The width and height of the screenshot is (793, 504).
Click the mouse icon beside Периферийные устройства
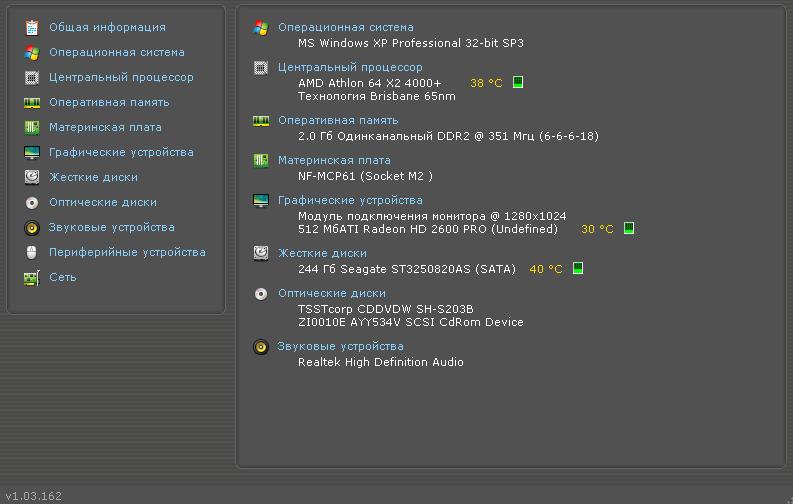31,252
